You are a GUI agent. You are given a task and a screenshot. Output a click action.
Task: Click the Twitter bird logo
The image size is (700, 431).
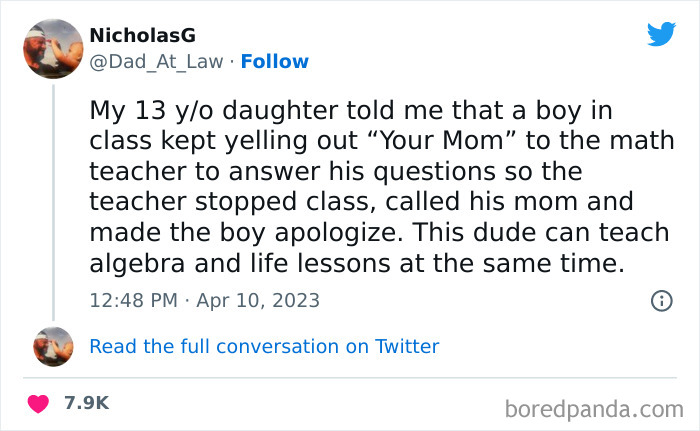coord(661,35)
